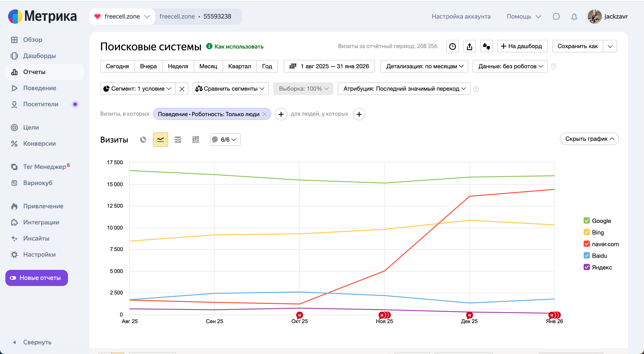Select the Квартал period tab
Viewport: 644px width, 354px height.
pos(239,66)
